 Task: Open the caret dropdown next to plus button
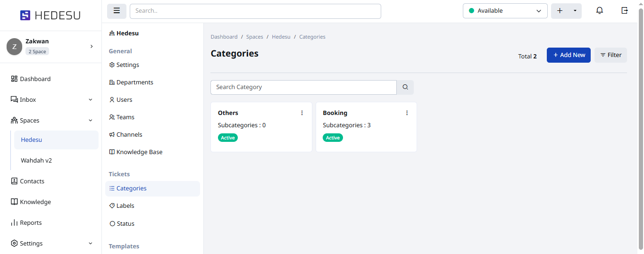575,11
